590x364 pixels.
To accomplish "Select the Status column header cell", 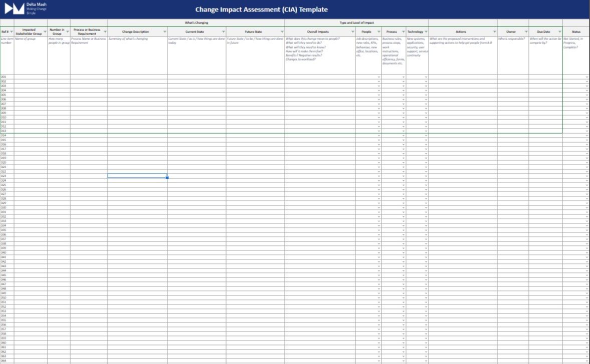I will tap(576, 32).
